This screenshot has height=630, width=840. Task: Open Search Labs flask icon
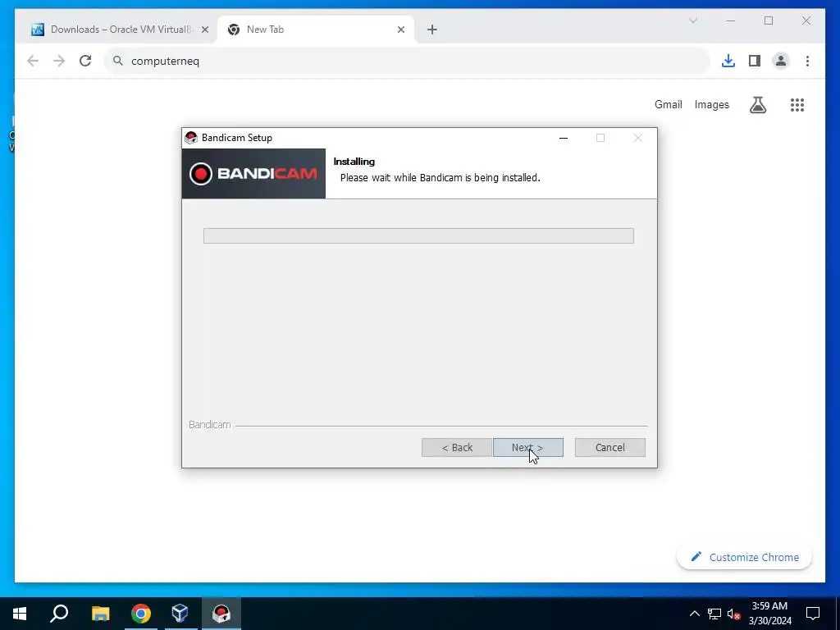click(757, 105)
